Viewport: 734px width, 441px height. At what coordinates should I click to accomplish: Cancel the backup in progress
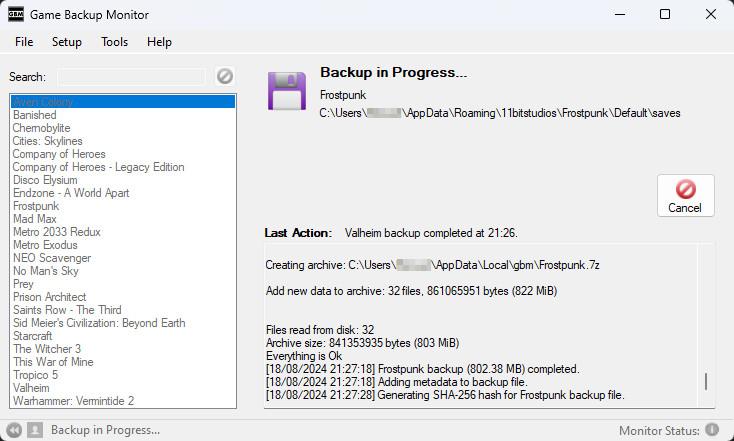685,195
